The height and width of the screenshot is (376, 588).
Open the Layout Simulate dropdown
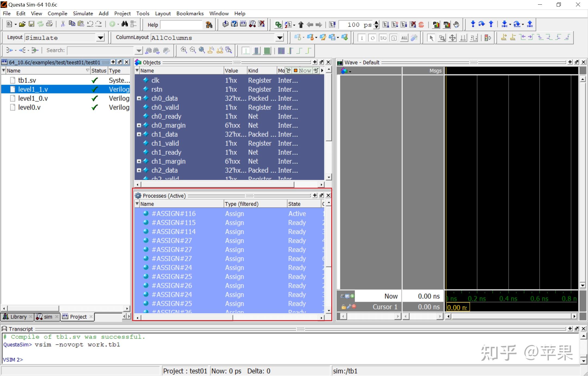point(100,38)
